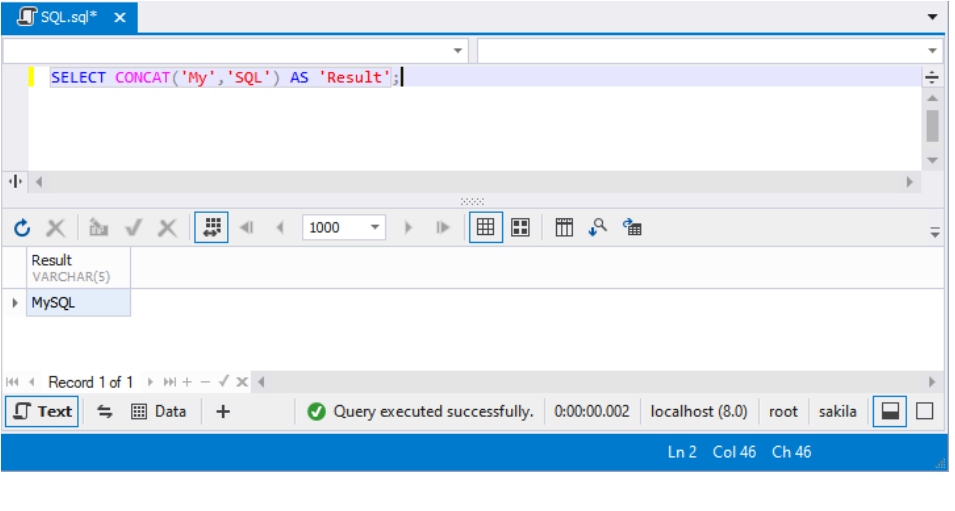Click the Result column header
This screenshot has height=511, width=955.
[x=79, y=268]
